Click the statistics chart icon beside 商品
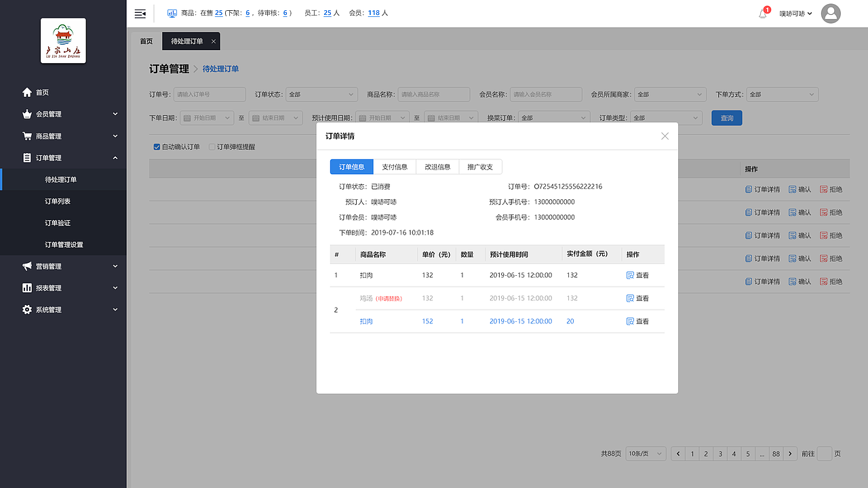Screen dimensions: 868x488 coord(172,13)
